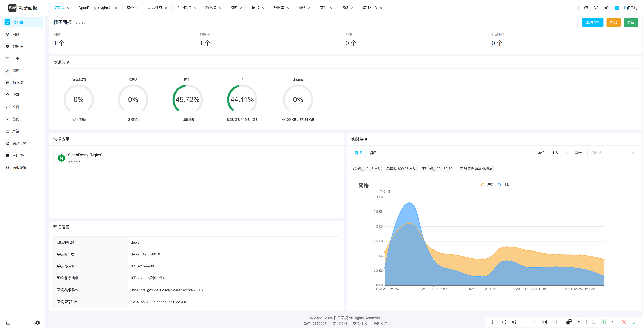Switch realtime monitor to 硬盘
Image resolution: width=644 pixels, height=329 pixels.
click(373, 153)
